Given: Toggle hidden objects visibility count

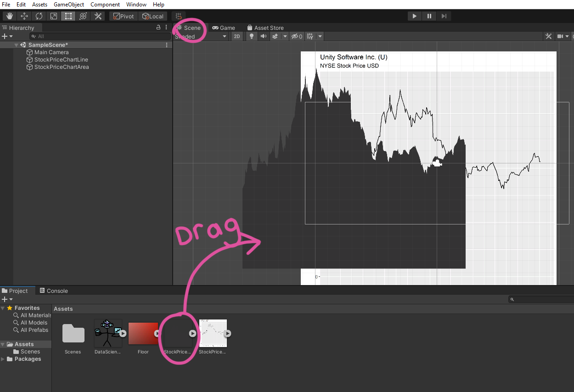Looking at the screenshot, I should click(x=297, y=36).
